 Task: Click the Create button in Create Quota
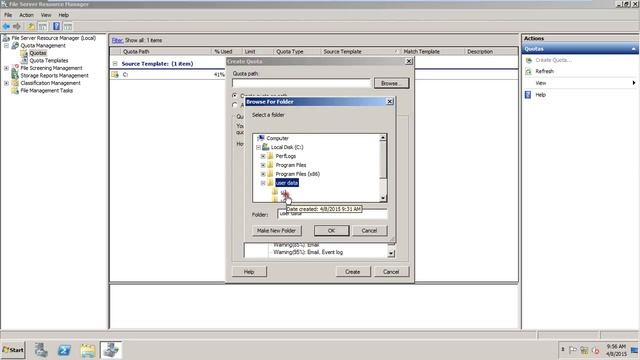[x=353, y=272]
